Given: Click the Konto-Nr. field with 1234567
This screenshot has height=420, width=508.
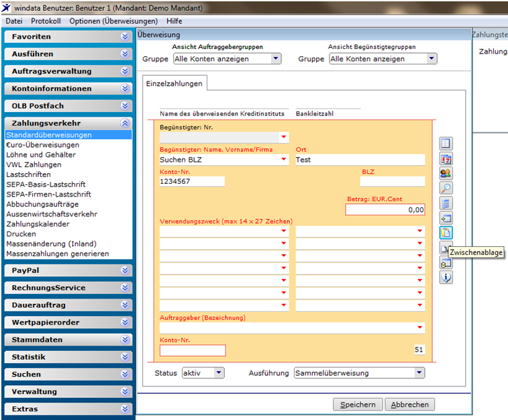Looking at the screenshot, I should [x=192, y=181].
